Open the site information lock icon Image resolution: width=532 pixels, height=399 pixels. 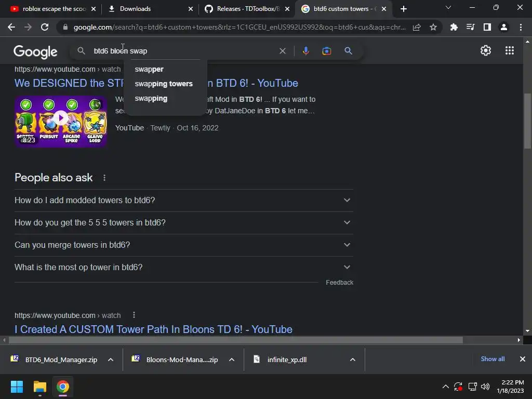[x=65, y=27]
